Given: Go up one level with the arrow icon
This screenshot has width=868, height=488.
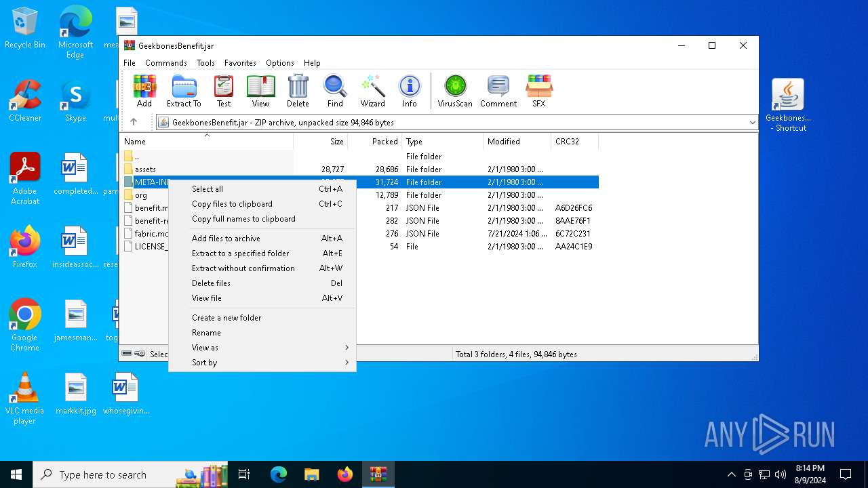Looking at the screenshot, I should [134, 122].
